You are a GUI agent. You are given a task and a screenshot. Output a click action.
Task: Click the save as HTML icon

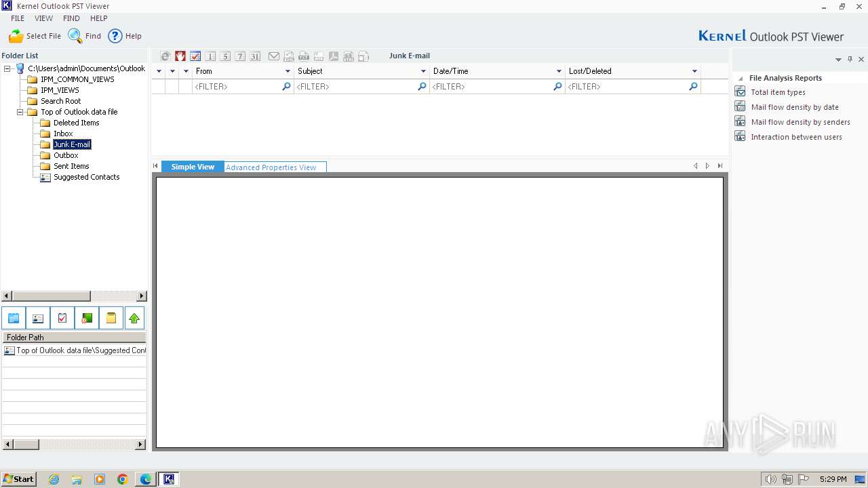tap(349, 56)
